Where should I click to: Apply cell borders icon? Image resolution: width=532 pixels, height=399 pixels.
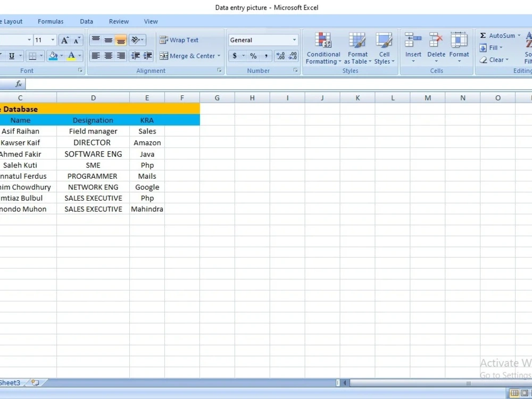(x=32, y=56)
